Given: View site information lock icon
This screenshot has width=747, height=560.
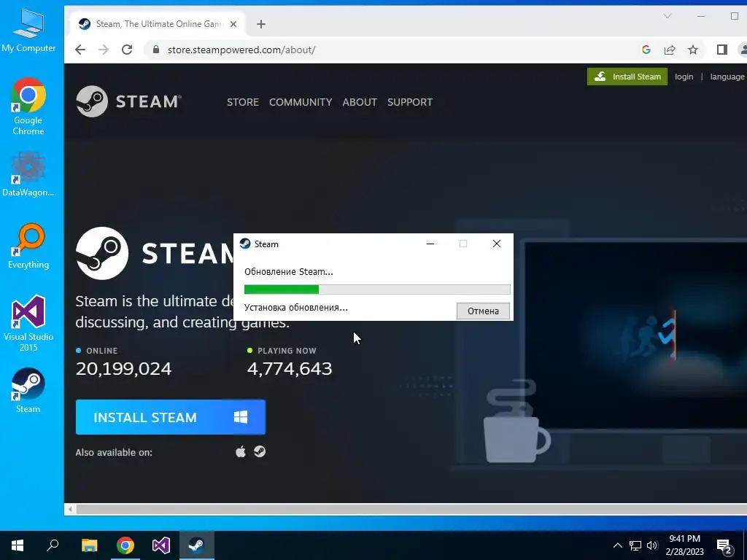Looking at the screenshot, I should point(155,50).
